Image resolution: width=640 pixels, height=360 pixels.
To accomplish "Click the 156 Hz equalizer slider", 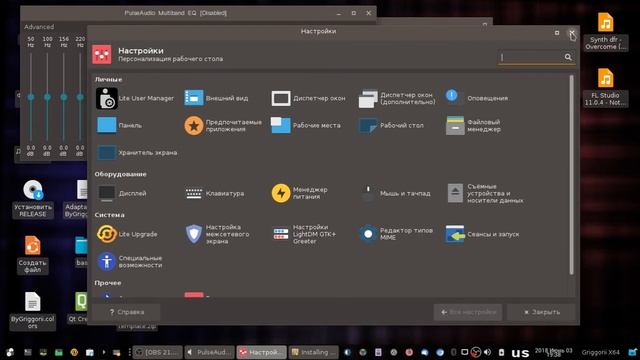I will click(64, 97).
